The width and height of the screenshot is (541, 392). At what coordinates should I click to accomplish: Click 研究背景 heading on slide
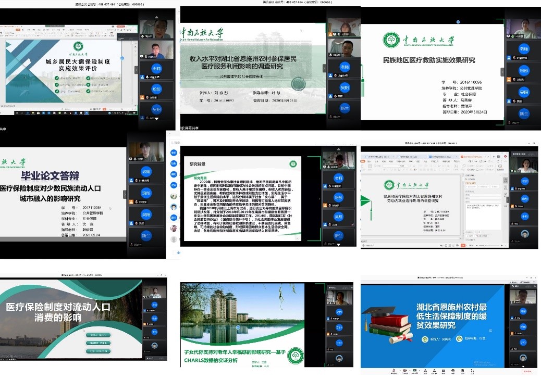point(198,164)
